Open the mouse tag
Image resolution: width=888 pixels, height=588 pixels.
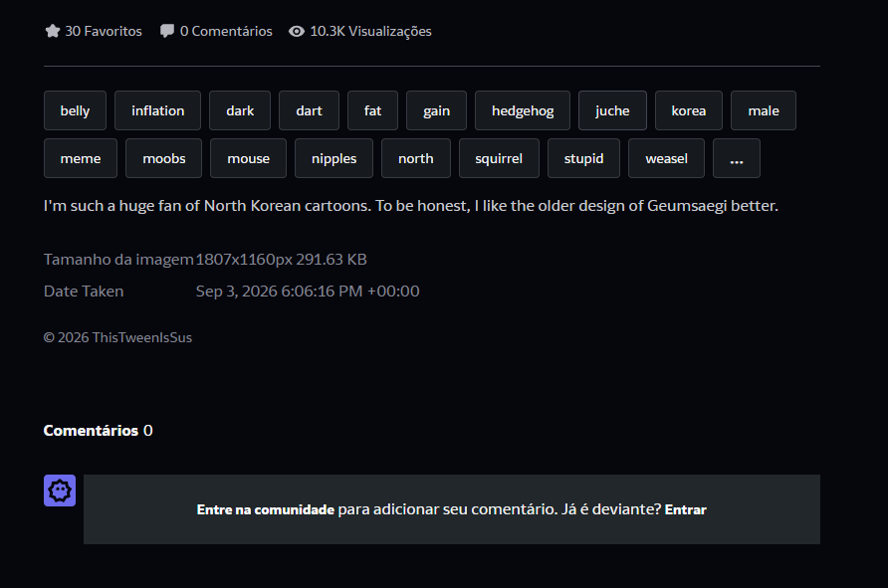pyautogui.click(x=248, y=158)
